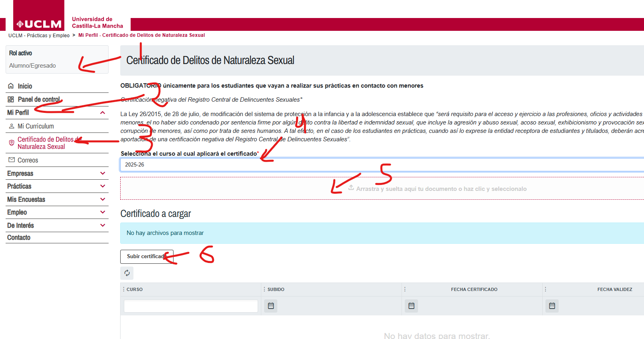The width and height of the screenshot is (644, 339).
Task: Expand the Empresas menu section
Action: tap(103, 173)
